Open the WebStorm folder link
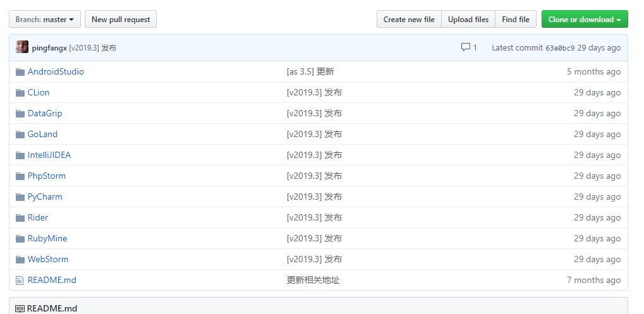 48,260
